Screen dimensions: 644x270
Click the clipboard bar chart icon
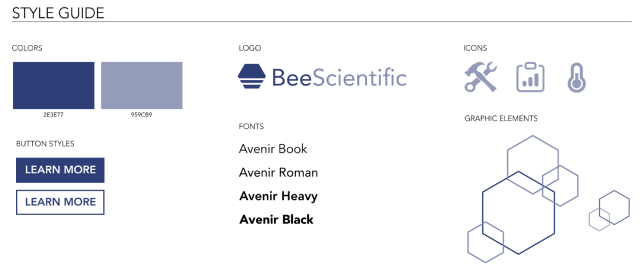point(530,78)
